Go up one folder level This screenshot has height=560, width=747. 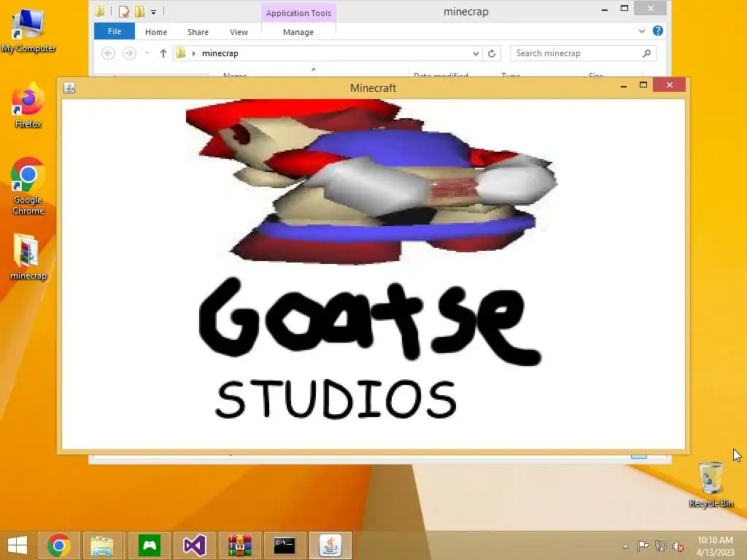click(x=163, y=53)
